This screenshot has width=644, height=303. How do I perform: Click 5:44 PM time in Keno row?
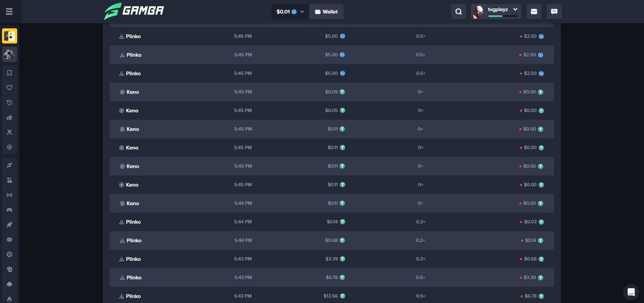click(x=243, y=203)
